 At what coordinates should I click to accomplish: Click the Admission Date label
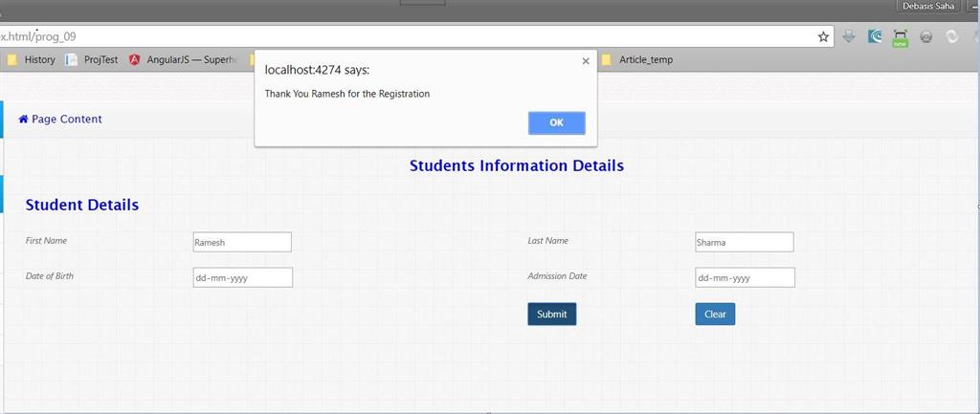558,276
